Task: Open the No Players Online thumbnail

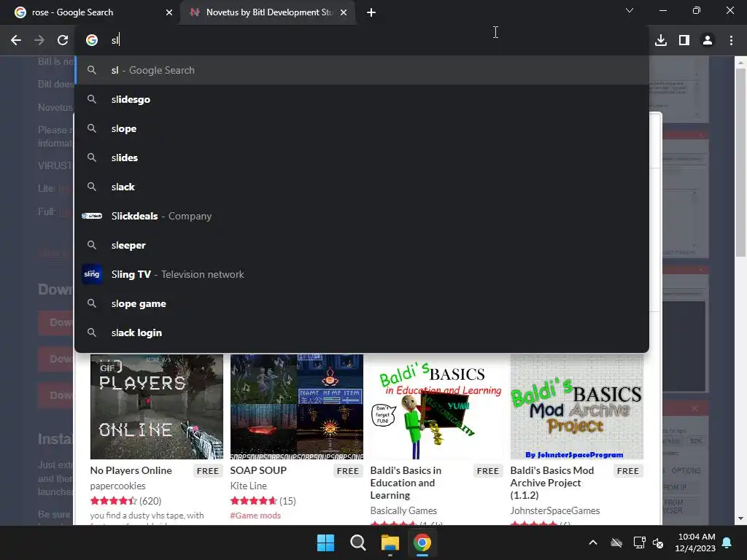Action: pos(157,407)
